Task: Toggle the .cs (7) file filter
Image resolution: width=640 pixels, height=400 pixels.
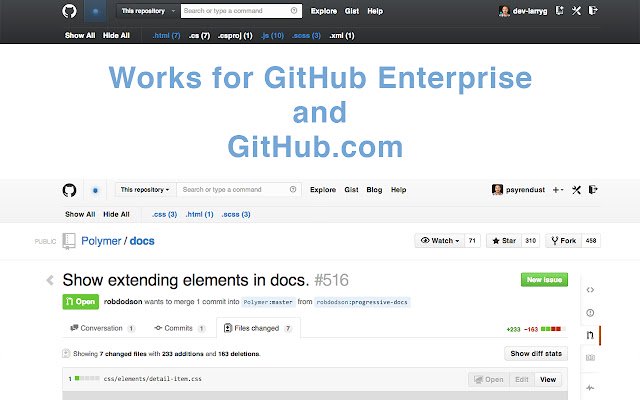Action: pos(199,36)
